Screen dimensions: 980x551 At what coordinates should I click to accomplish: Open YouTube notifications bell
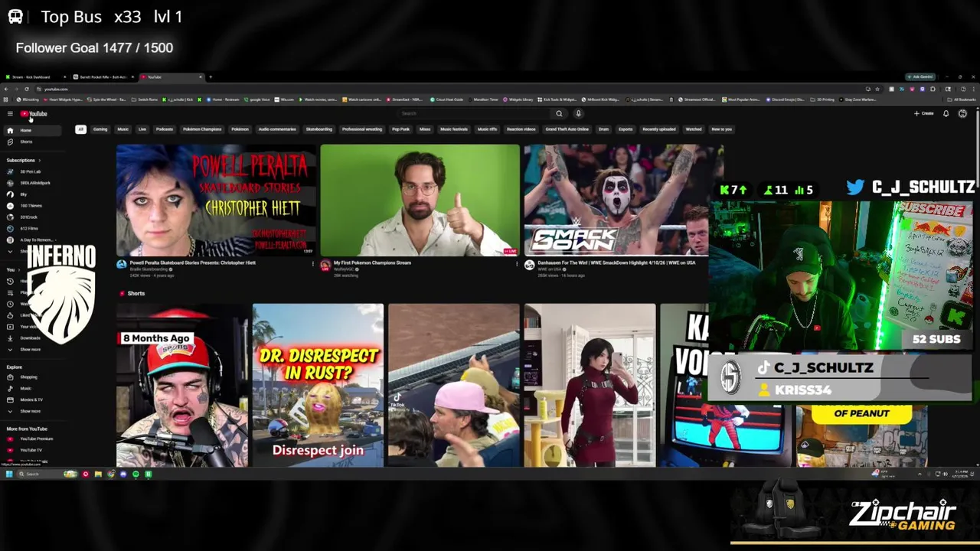click(x=946, y=113)
